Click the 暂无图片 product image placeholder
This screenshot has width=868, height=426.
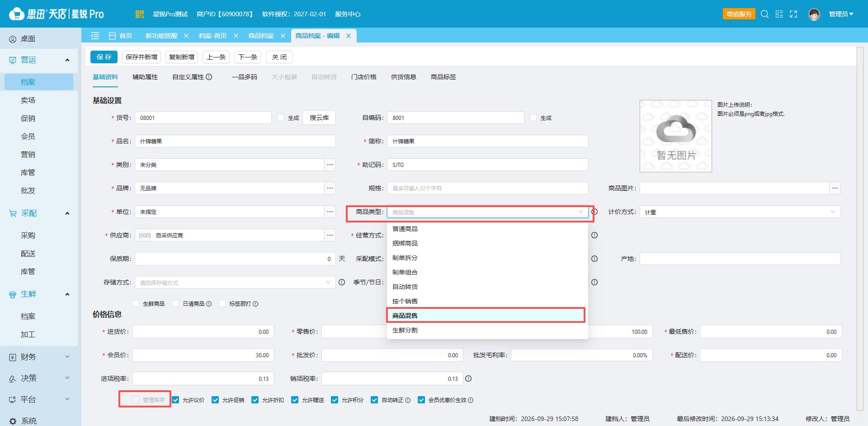676,136
